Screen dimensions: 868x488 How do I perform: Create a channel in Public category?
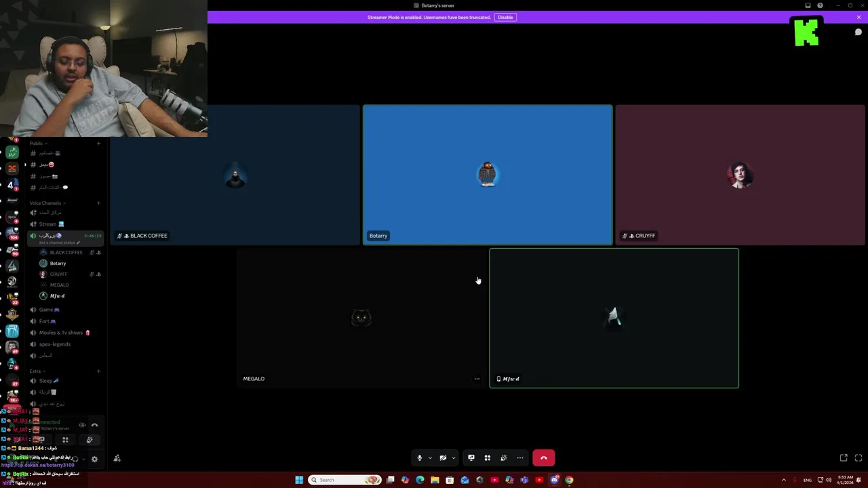98,144
